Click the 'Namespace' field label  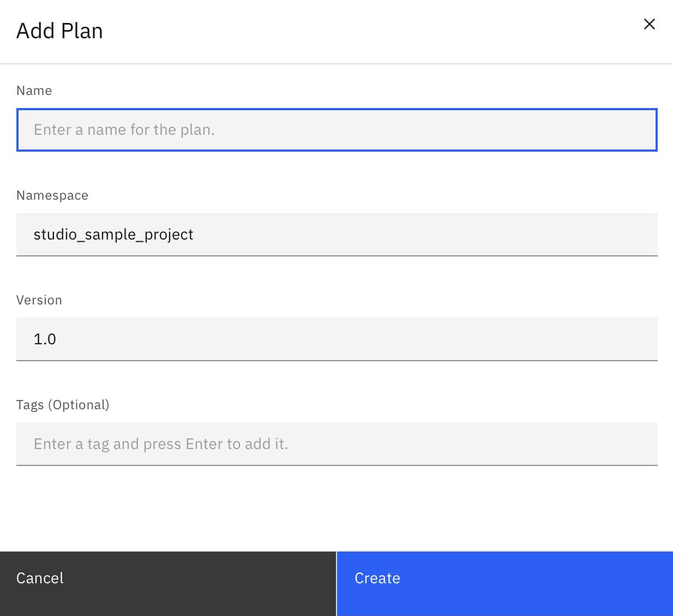click(52, 195)
